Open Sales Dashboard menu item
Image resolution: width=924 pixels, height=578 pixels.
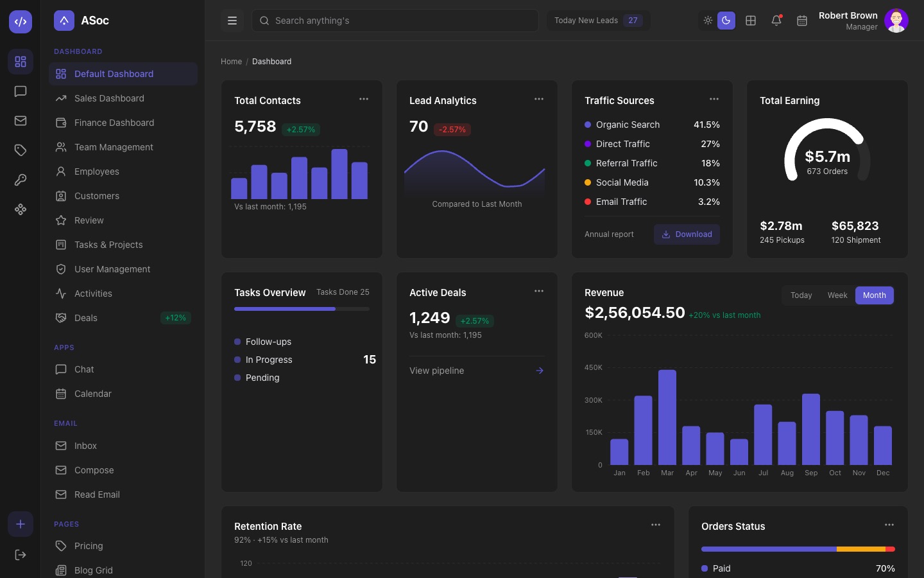point(123,98)
